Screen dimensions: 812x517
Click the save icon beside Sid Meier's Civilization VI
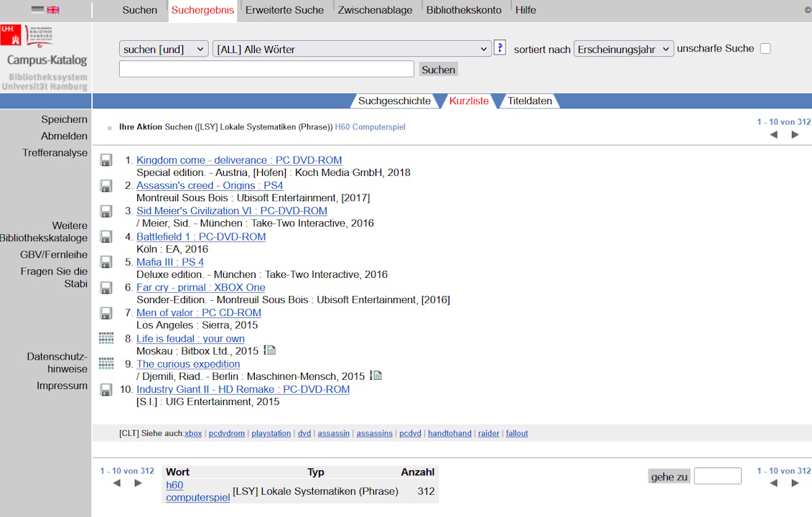(106, 211)
